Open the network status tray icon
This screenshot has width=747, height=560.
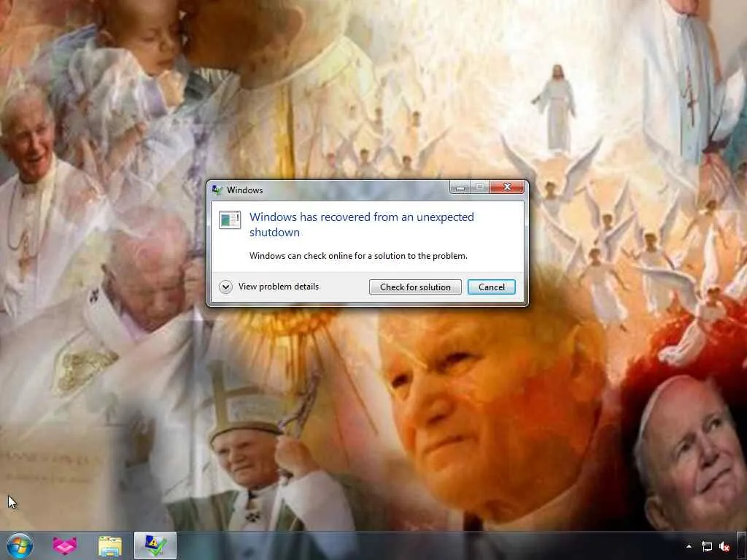706,546
